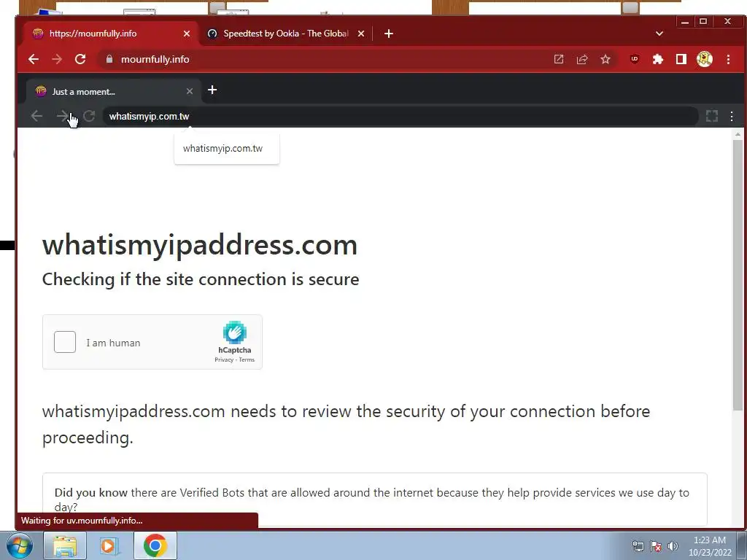Click the Did you know paragraph

pos(371,499)
